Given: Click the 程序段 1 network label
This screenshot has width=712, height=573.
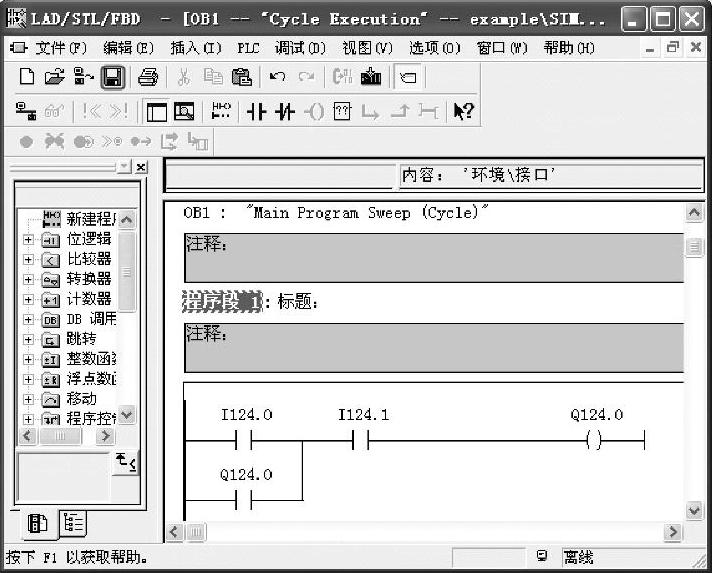Looking at the screenshot, I should (x=222, y=301).
